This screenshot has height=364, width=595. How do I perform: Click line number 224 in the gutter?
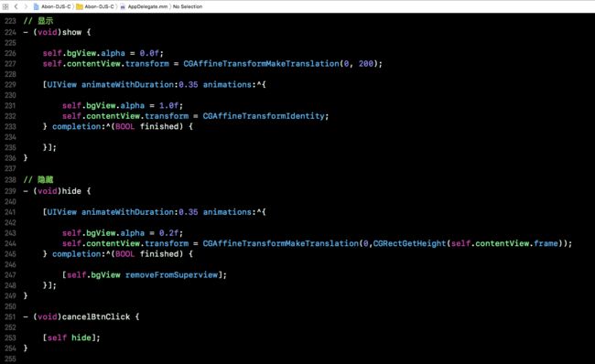(x=10, y=32)
